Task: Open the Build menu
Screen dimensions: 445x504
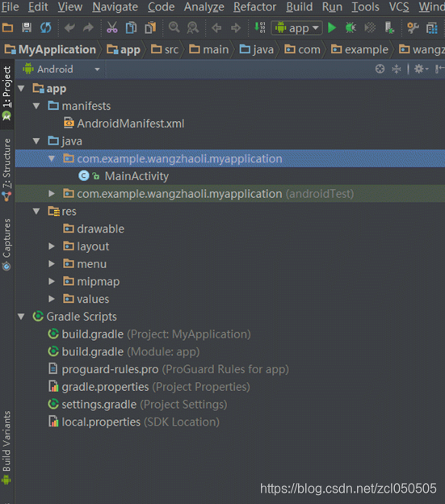Action: tap(299, 6)
